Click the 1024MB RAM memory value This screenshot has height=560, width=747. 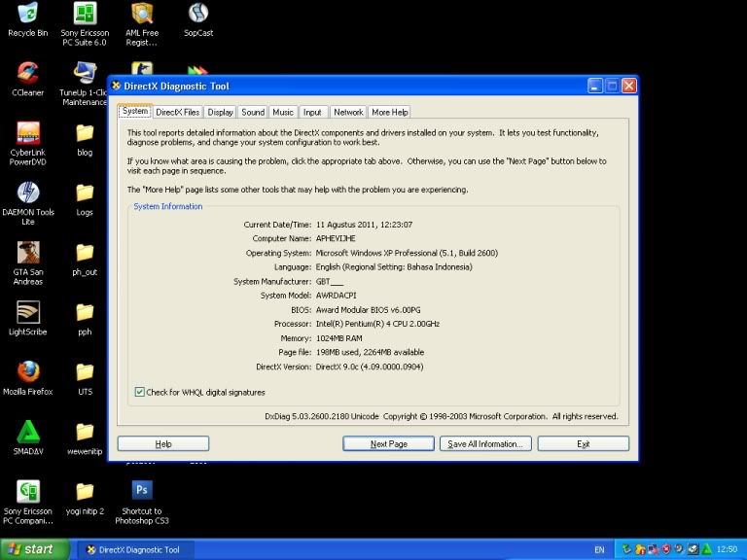tap(339, 338)
